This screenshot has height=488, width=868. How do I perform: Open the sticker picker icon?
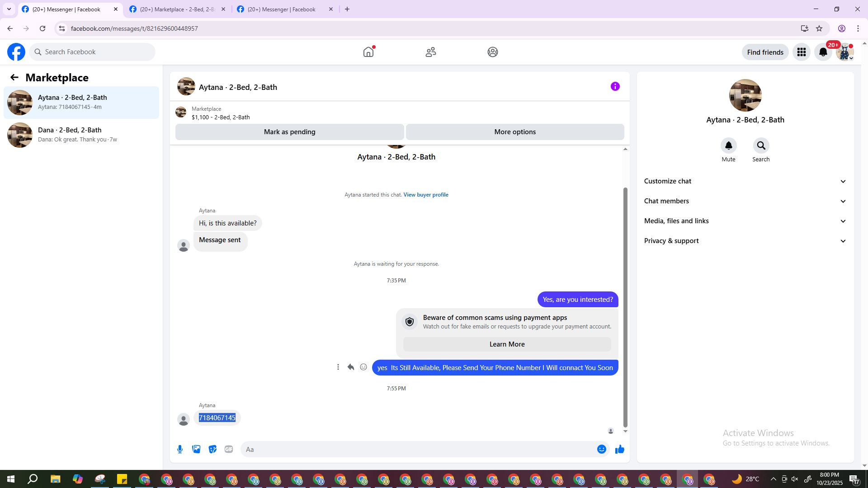(212, 449)
